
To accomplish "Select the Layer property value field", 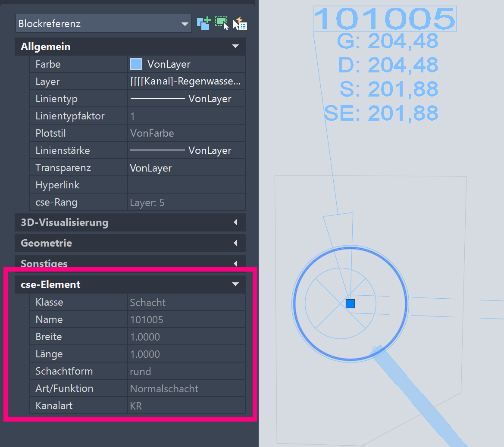I will [x=186, y=81].
